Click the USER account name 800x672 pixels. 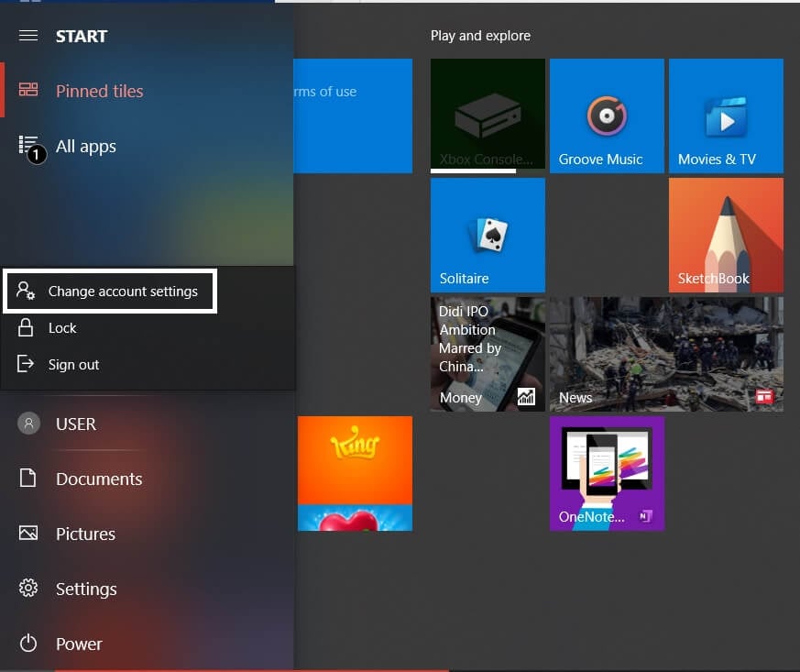[76, 424]
